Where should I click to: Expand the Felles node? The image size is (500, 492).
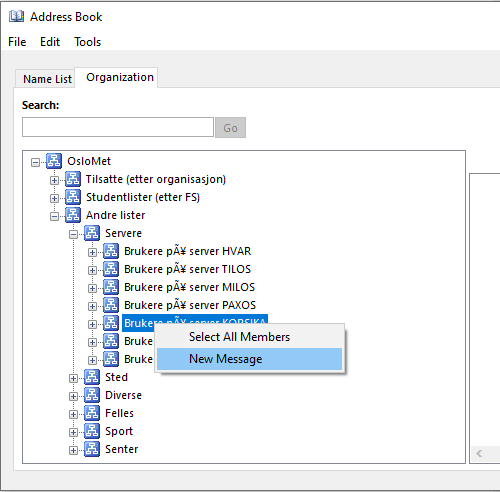point(73,415)
